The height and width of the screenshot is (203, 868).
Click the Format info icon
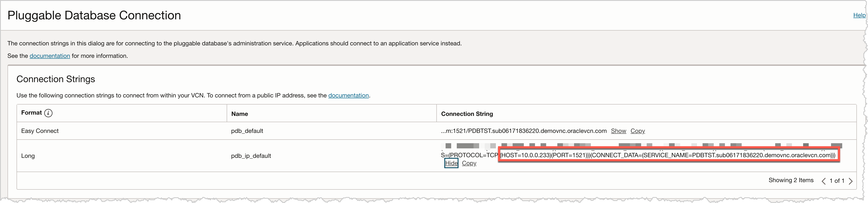pyautogui.click(x=49, y=113)
